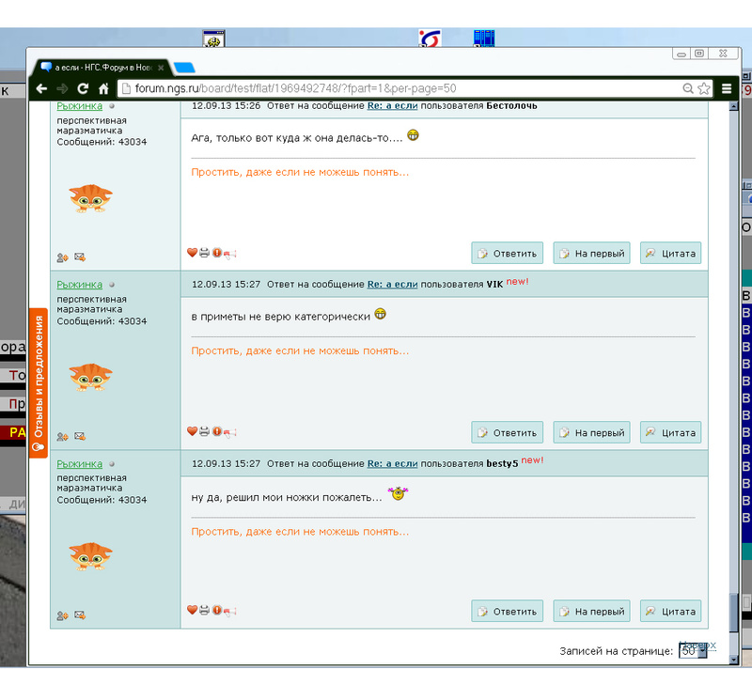The image size is (752, 700).
Task: Click Цитата on the reply to Бестолочь
Action: pyautogui.click(x=670, y=253)
